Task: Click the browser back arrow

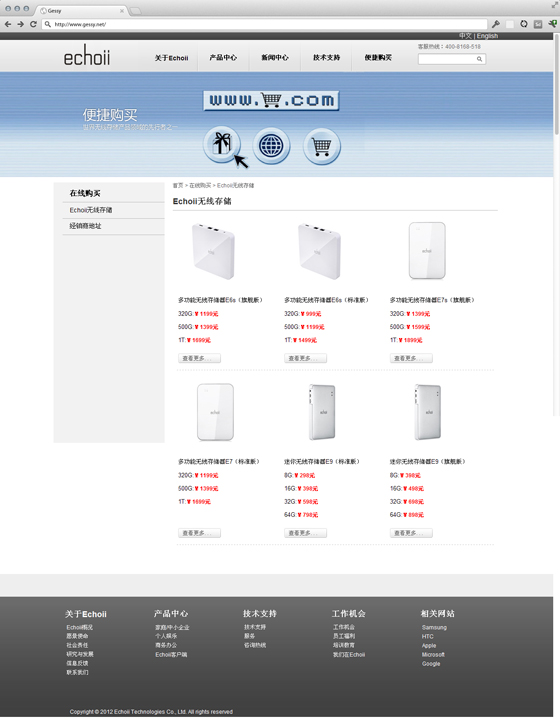Action: [x=8, y=24]
